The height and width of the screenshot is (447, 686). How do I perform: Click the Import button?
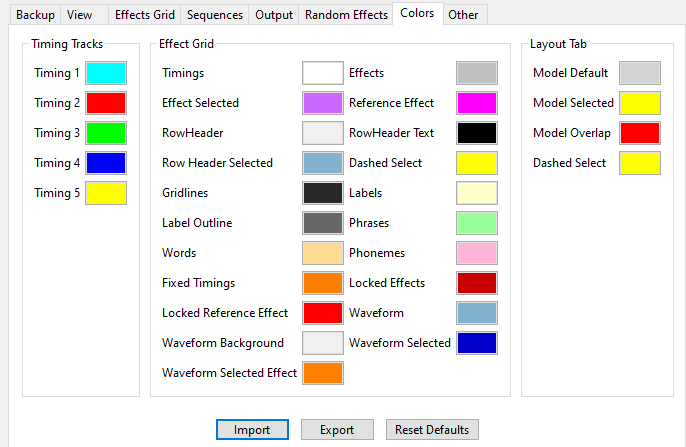point(252,430)
